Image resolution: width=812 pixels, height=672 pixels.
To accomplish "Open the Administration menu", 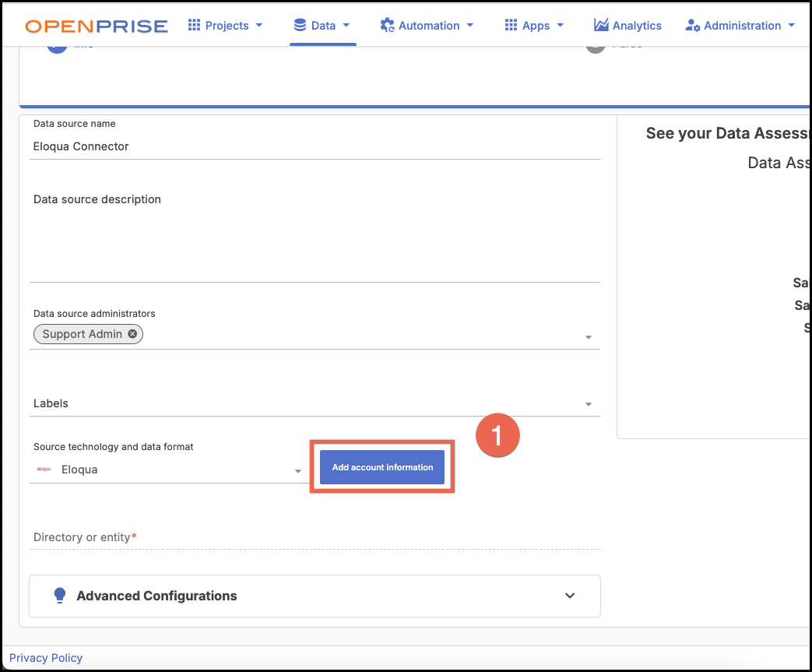I will click(740, 26).
